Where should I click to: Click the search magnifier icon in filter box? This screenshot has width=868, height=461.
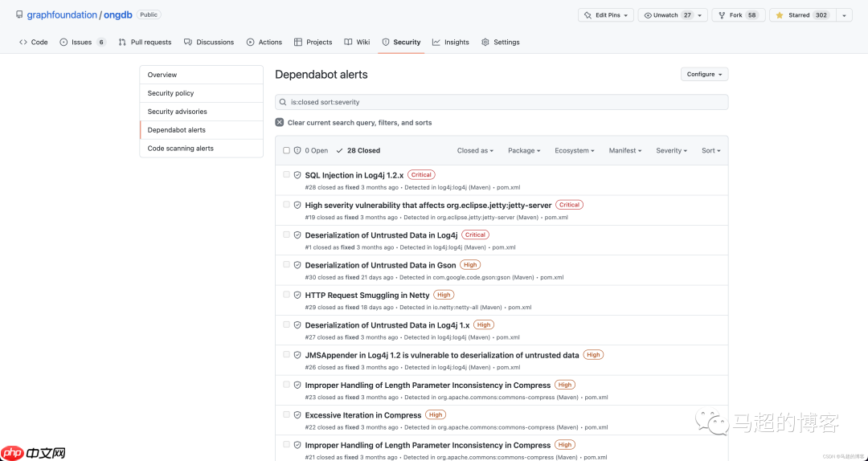pyautogui.click(x=284, y=102)
